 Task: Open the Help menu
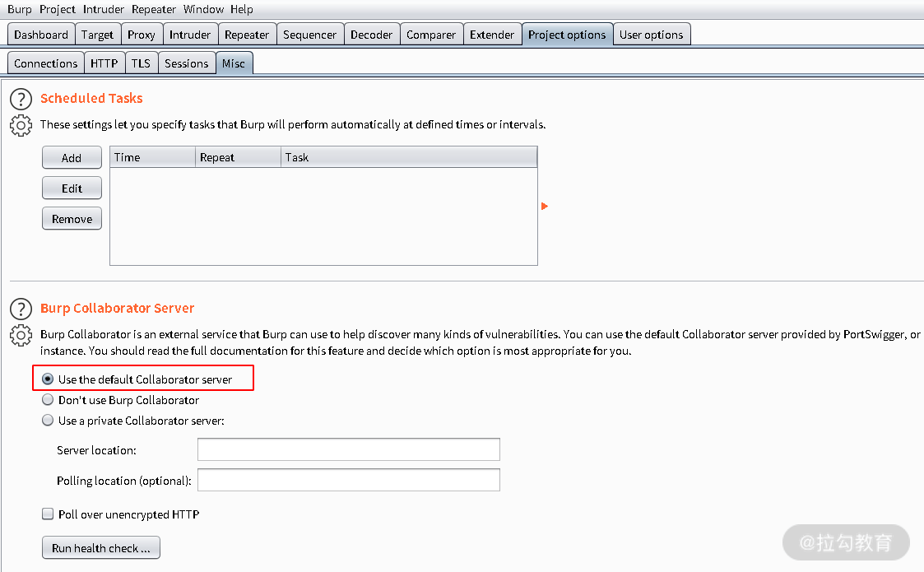tap(242, 9)
